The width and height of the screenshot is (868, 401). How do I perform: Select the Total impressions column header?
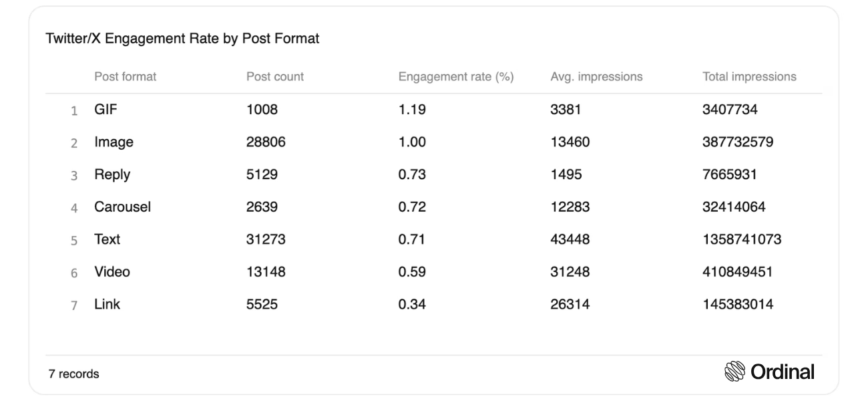pyautogui.click(x=749, y=77)
